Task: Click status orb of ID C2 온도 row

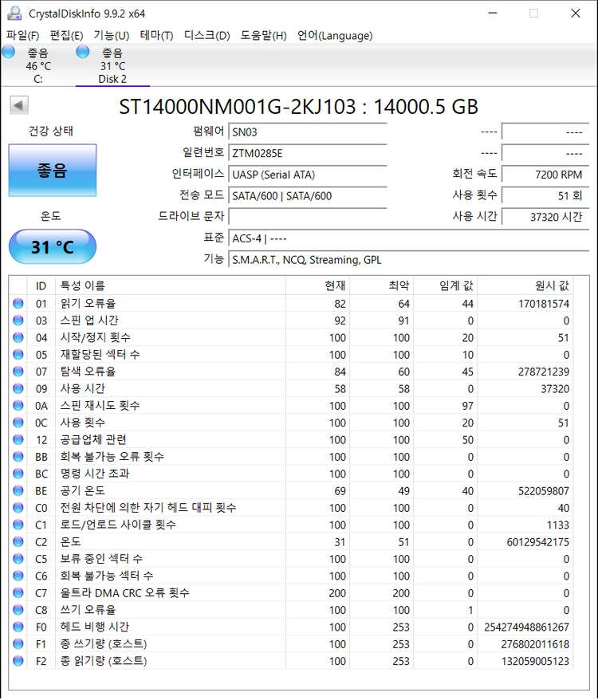Action: click(x=18, y=541)
